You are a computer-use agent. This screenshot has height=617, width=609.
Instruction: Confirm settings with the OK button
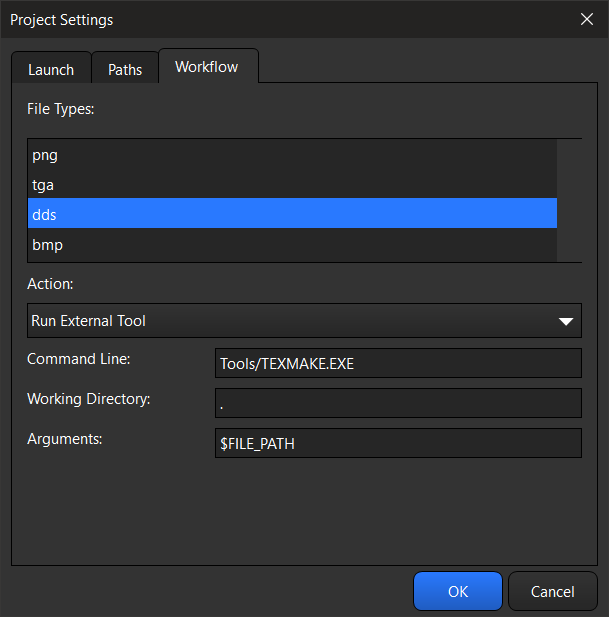pyautogui.click(x=457, y=591)
